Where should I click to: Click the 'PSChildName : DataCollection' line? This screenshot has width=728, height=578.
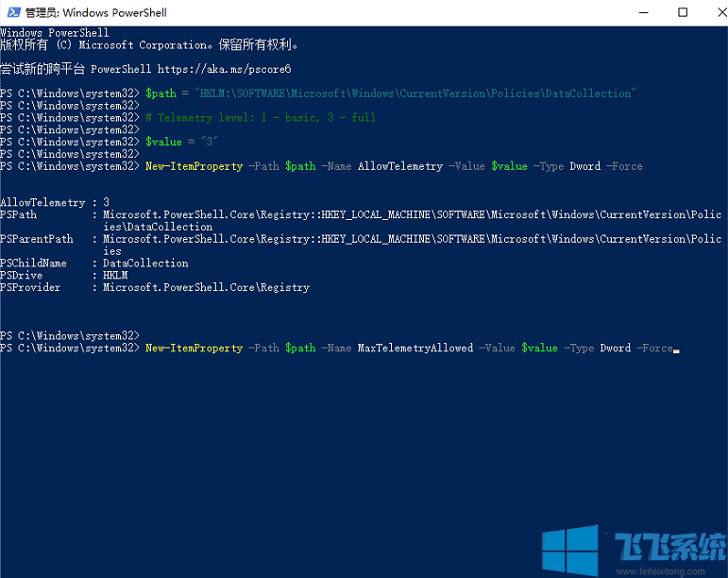[94, 263]
